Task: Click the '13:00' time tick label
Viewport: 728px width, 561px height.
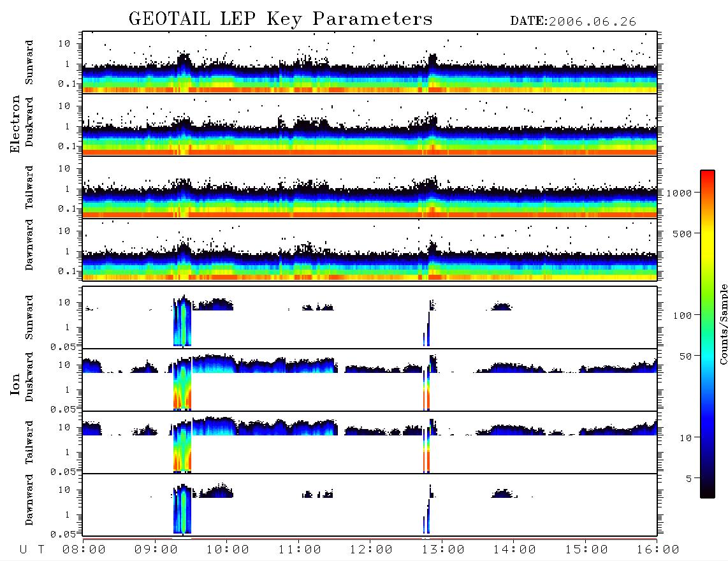Action: (x=443, y=550)
